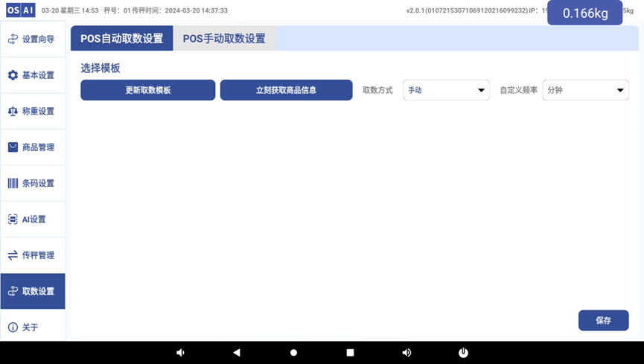The width and height of the screenshot is (644, 364).
Task: Tap the 0.166kg weight display
Action: (584, 13)
